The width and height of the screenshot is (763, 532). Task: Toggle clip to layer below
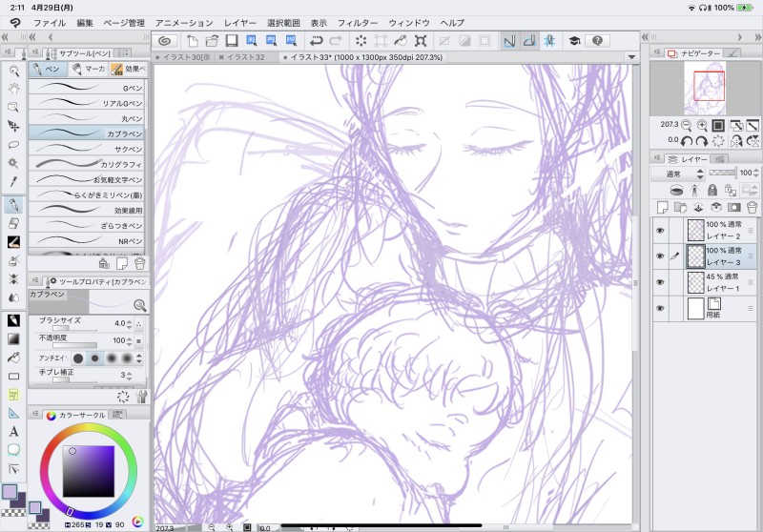(x=676, y=190)
